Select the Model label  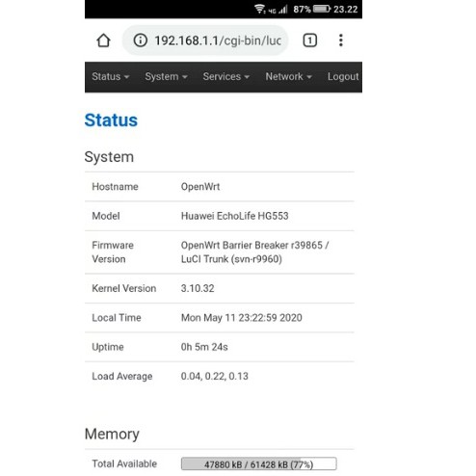click(x=106, y=216)
